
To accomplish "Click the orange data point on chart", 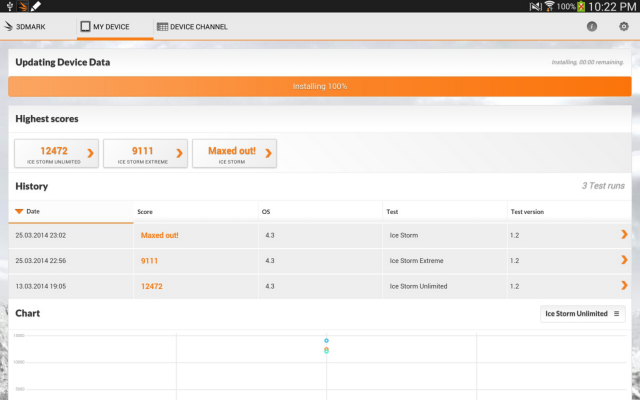I will click(326, 349).
